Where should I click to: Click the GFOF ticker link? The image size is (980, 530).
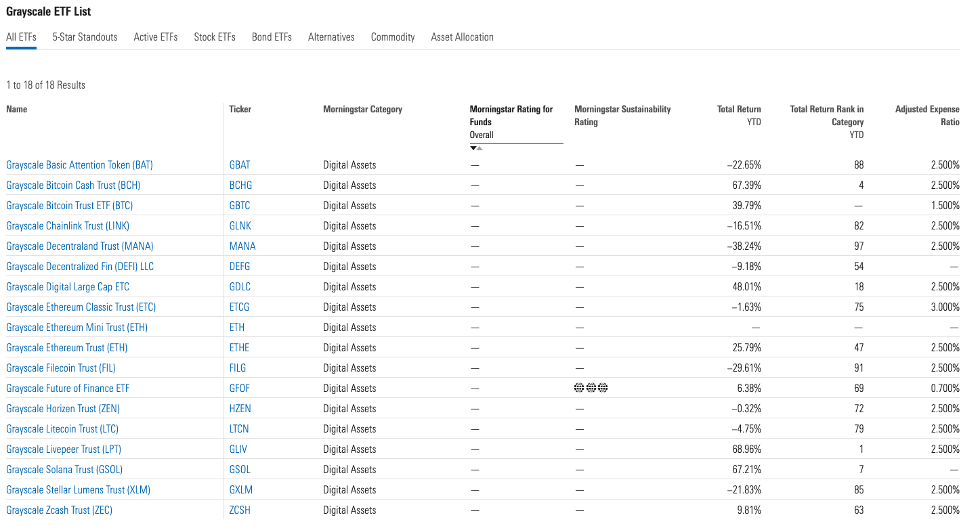240,389
